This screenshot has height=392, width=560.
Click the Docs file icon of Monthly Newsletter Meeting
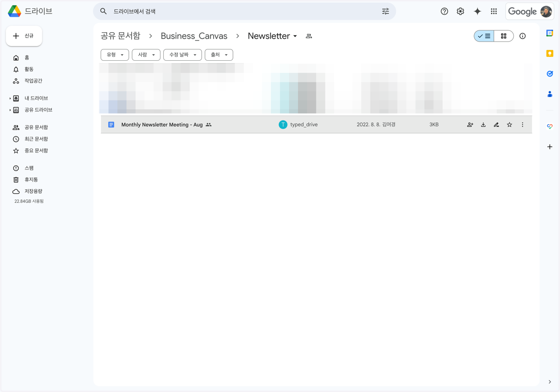[111, 125]
